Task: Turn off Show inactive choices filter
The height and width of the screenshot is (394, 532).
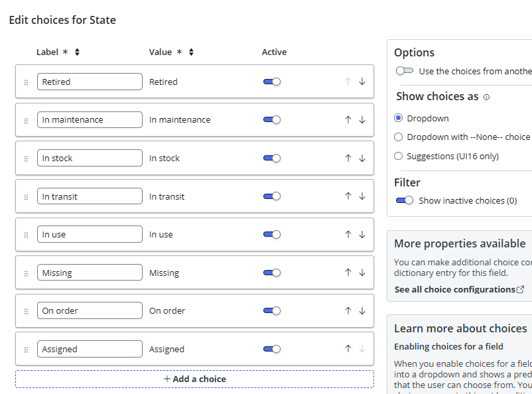Action: click(x=404, y=200)
